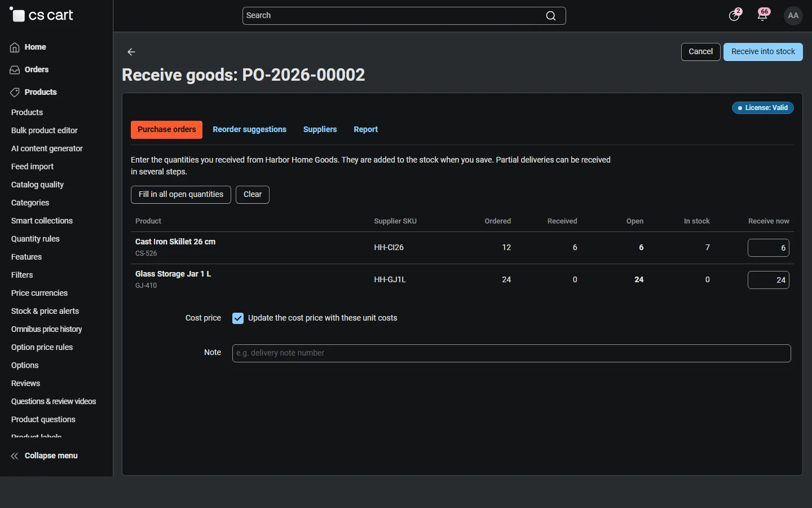The image size is (812, 508).
Task: Switch to Suppliers tab
Action: pyautogui.click(x=320, y=130)
